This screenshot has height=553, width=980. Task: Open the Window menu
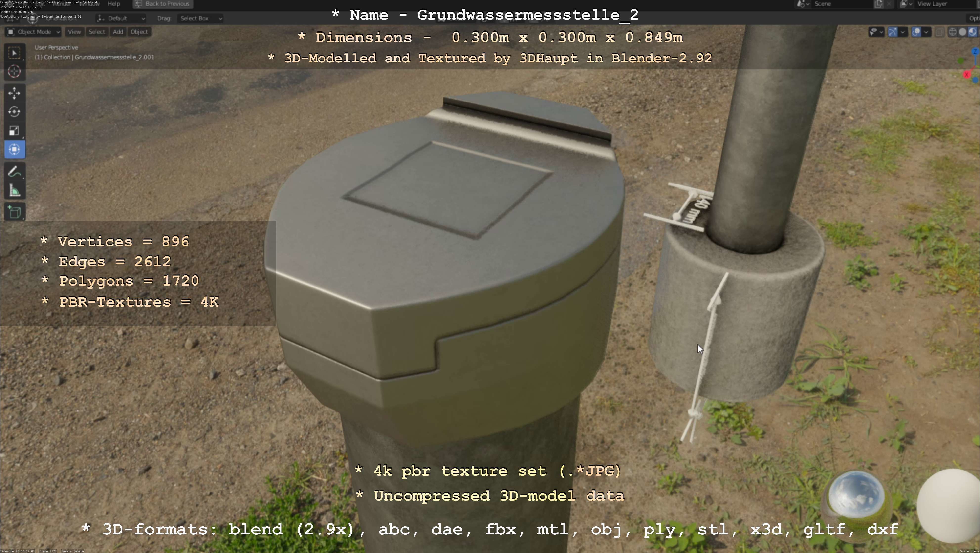coord(89,4)
